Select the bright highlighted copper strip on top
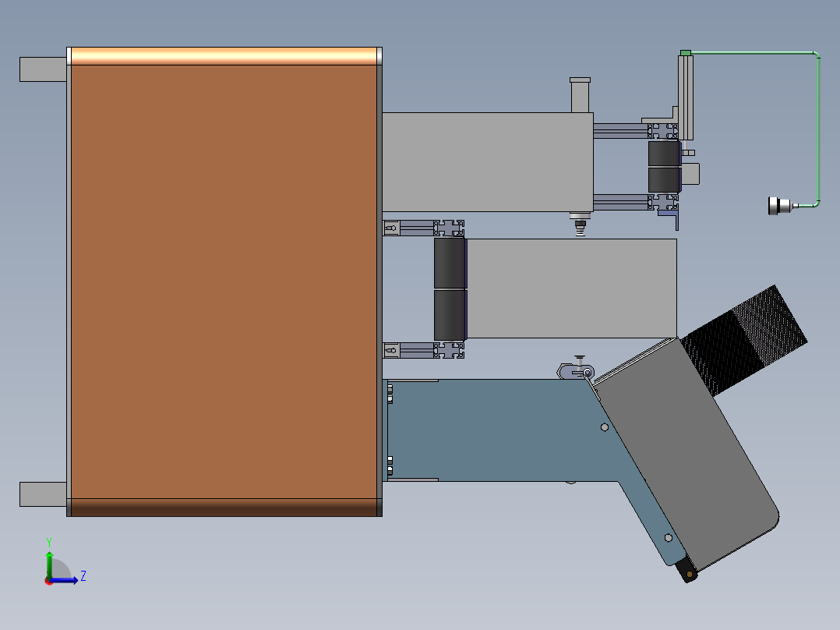This screenshot has width=840, height=630. coord(224,56)
